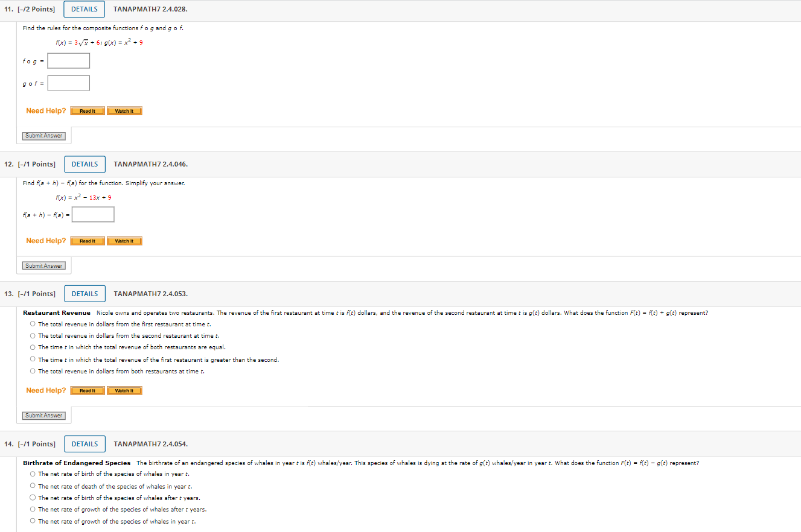Click question code TANAPMATH7 2.4.054
This screenshot has height=532, width=801.
(151, 444)
